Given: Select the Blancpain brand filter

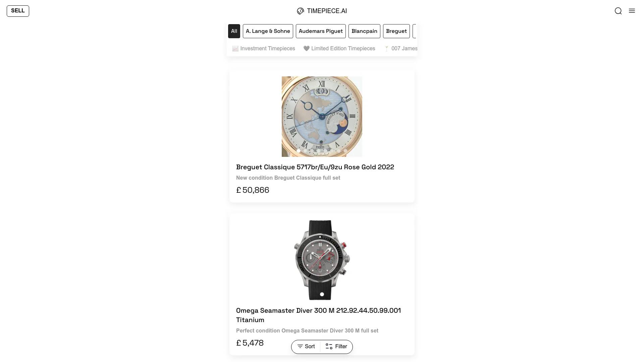Looking at the screenshot, I should (365, 31).
